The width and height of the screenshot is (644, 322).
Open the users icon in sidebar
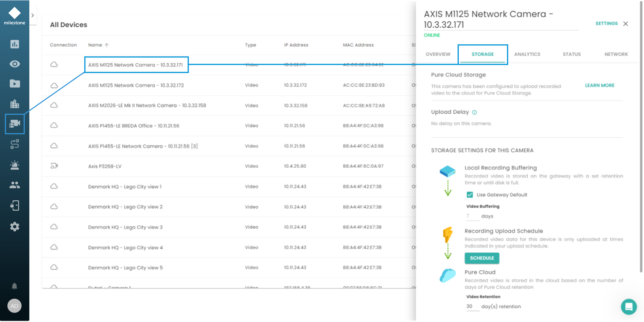(14, 185)
